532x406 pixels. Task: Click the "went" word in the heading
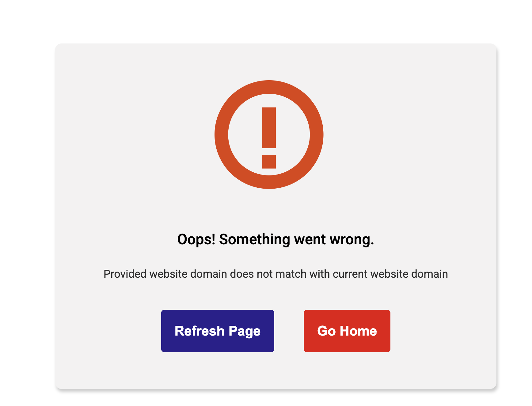[310, 239]
